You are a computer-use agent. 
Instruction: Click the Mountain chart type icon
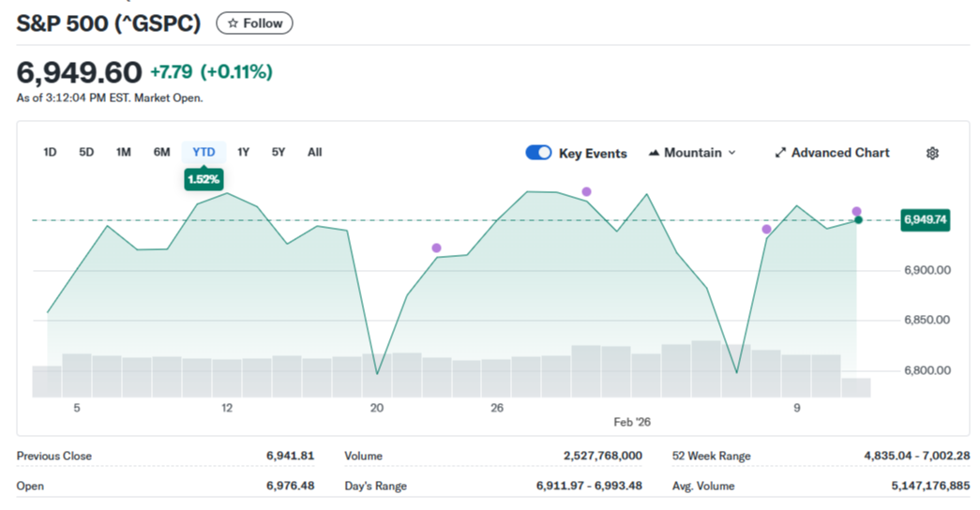(654, 153)
